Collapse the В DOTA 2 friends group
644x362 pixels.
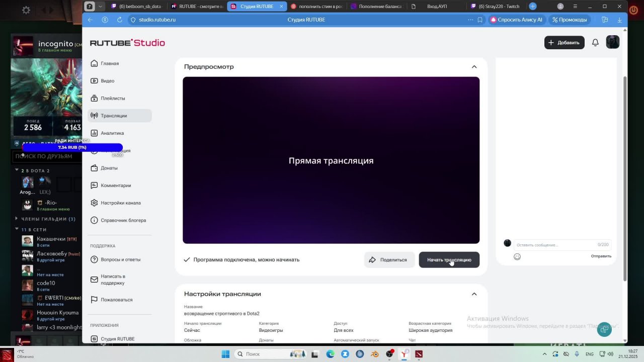(x=17, y=170)
